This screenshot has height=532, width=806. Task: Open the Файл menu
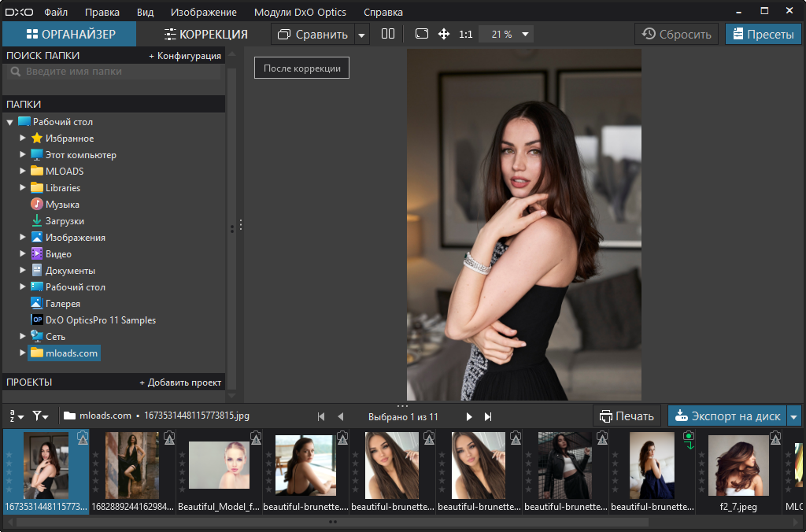56,12
